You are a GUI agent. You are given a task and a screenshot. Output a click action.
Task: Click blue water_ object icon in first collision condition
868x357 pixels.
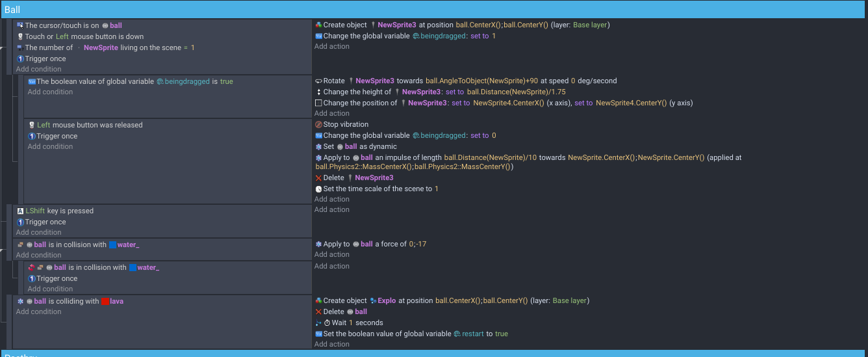tap(112, 245)
